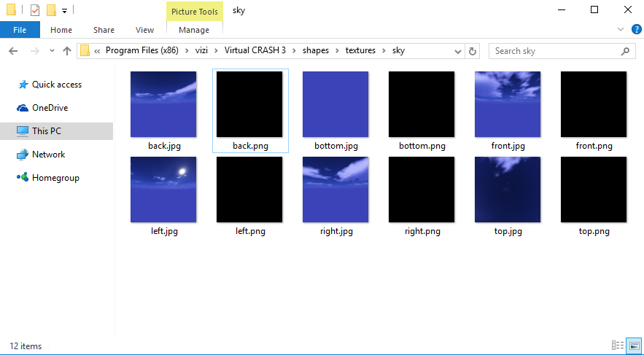
Task: Open the File menu
Action: click(20, 30)
